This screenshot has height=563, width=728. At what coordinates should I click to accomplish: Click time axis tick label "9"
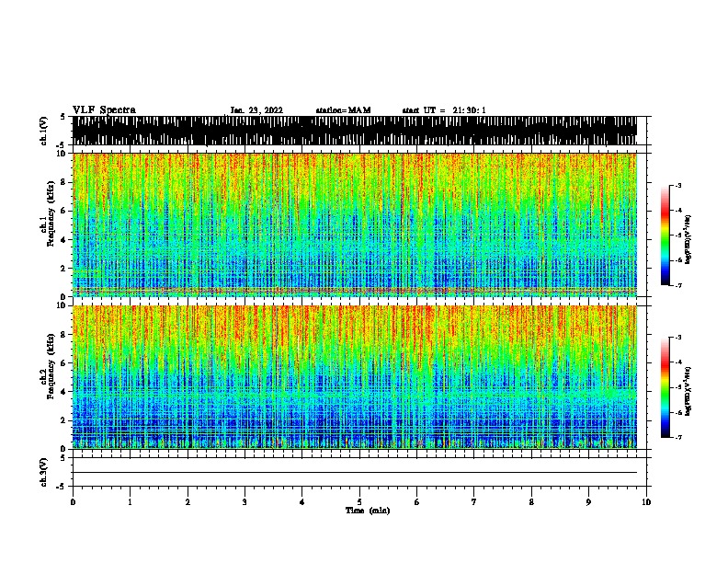click(588, 502)
